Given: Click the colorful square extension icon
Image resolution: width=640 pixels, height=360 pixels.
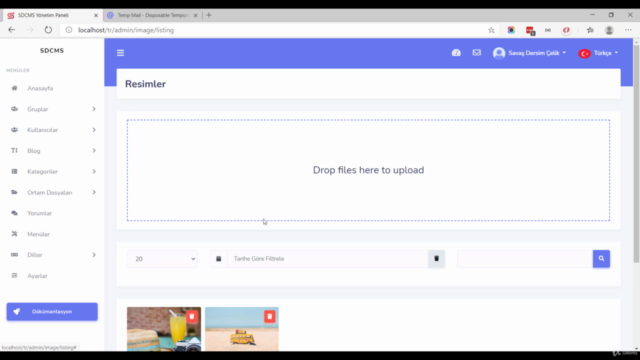Looking at the screenshot, I should click(x=511, y=30).
